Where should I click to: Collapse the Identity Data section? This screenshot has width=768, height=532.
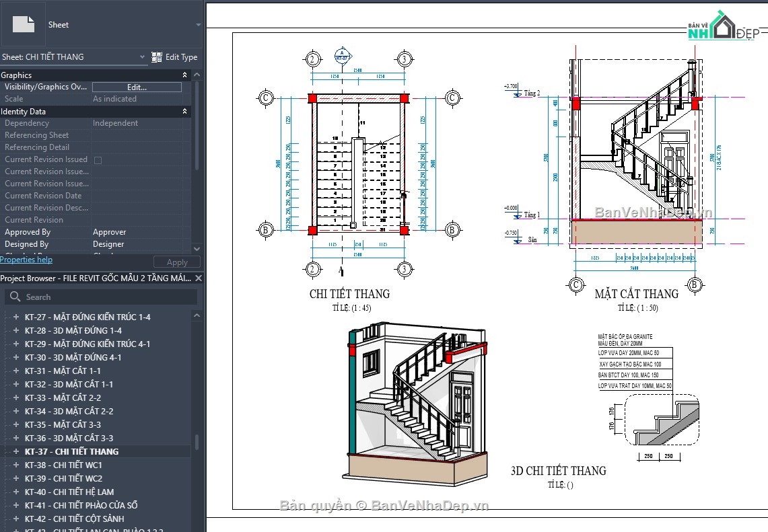184,111
